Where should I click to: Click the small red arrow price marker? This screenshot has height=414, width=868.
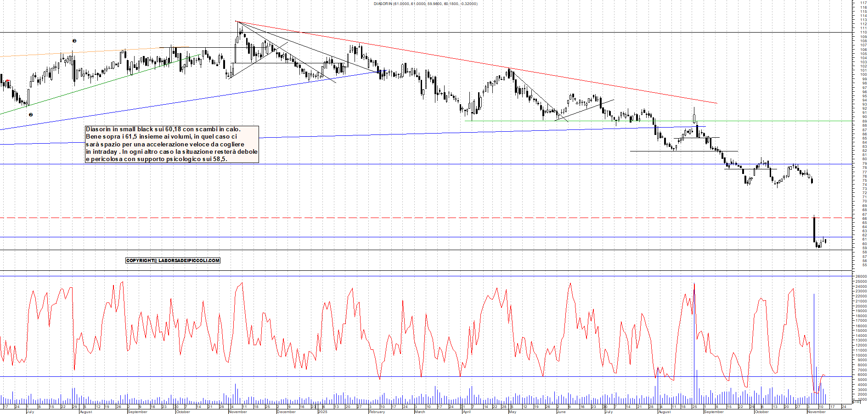(x=8, y=80)
